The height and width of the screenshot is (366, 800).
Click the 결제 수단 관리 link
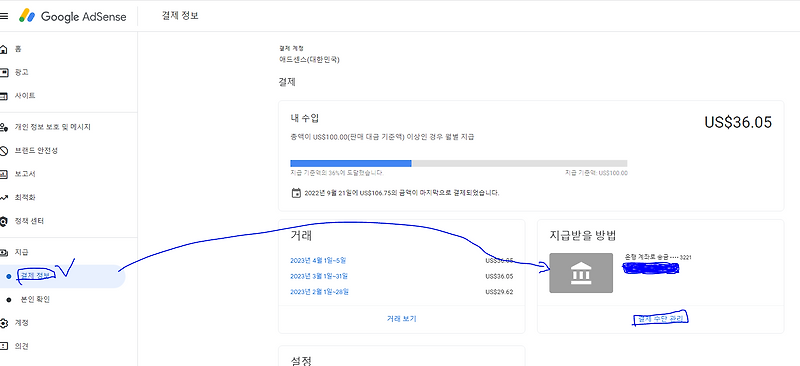pos(661,319)
